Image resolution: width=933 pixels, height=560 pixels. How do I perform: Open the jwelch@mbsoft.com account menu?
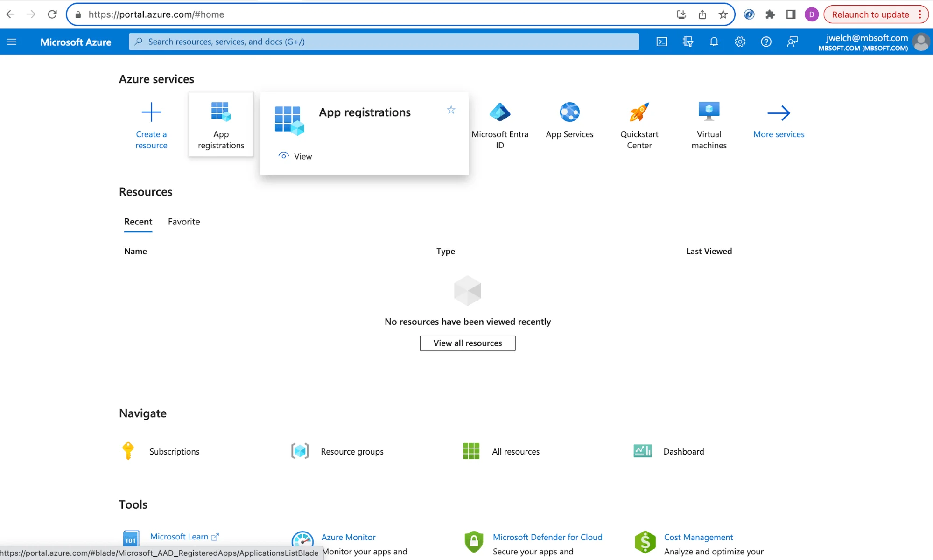point(863,42)
